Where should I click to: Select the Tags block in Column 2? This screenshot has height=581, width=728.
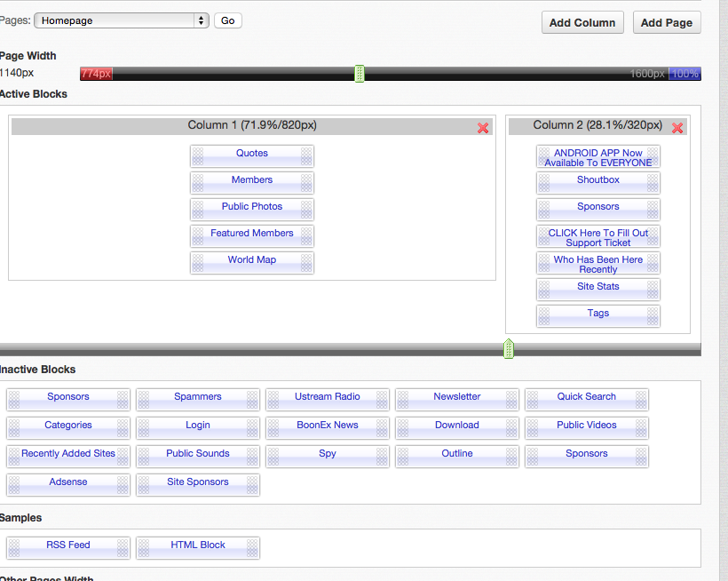(598, 314)
